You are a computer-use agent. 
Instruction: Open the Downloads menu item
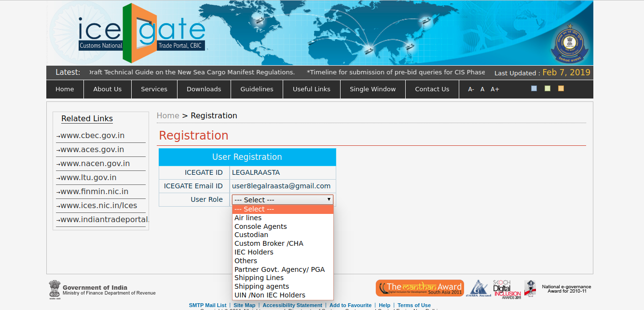(x=204, y=89)
